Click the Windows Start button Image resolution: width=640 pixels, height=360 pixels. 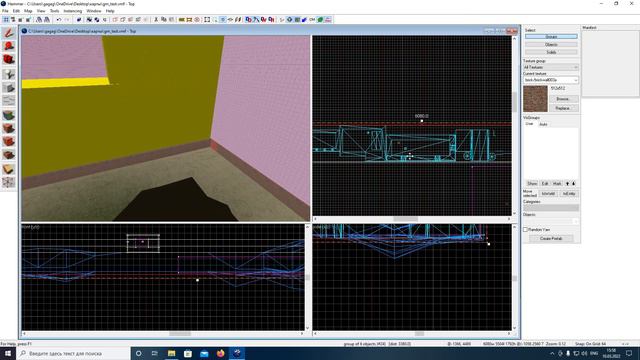coord(7,353)
